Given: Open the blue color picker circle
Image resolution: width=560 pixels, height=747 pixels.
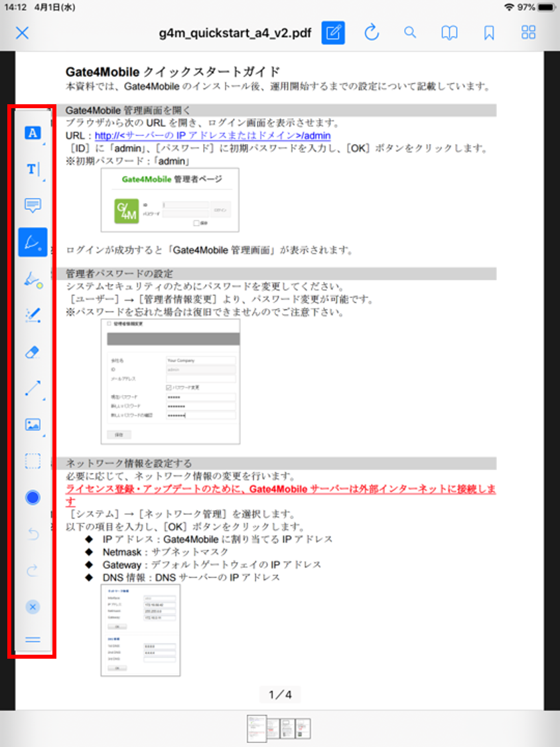Looking at the screenshot, I should coord(33,498).
